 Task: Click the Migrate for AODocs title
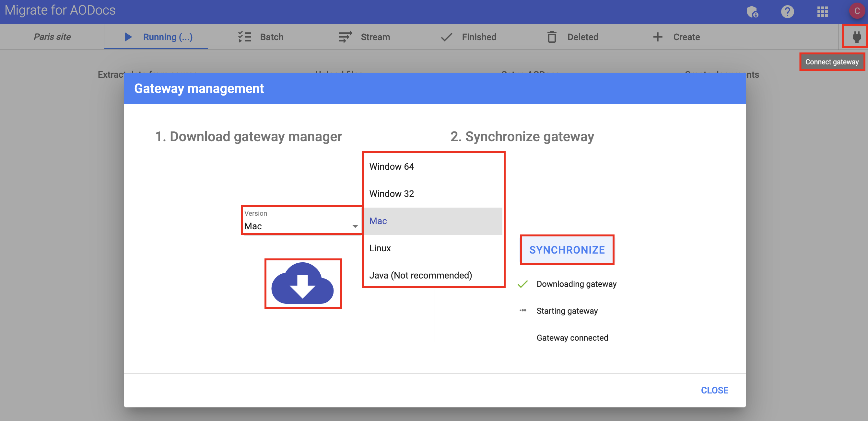tap(60, 10)
